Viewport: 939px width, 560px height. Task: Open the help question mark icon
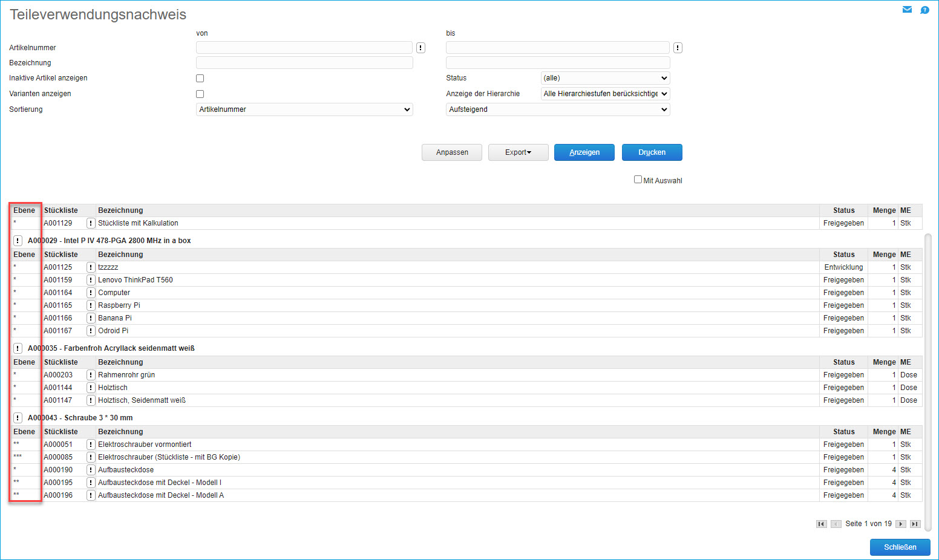(924, 10)
